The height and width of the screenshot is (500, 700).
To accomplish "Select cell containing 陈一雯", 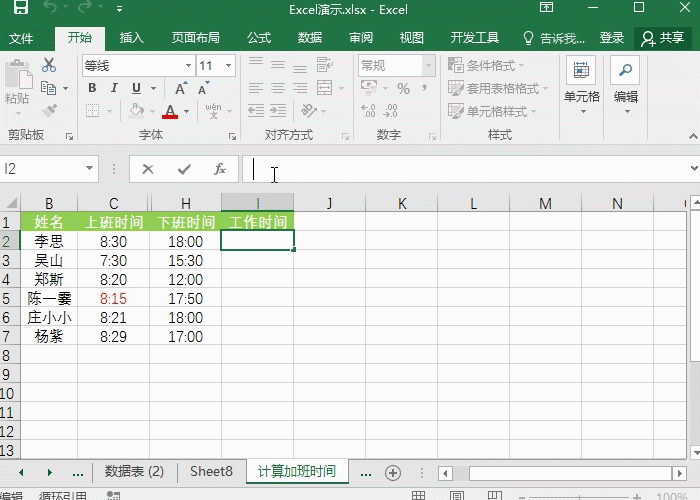I will point(49,298).
